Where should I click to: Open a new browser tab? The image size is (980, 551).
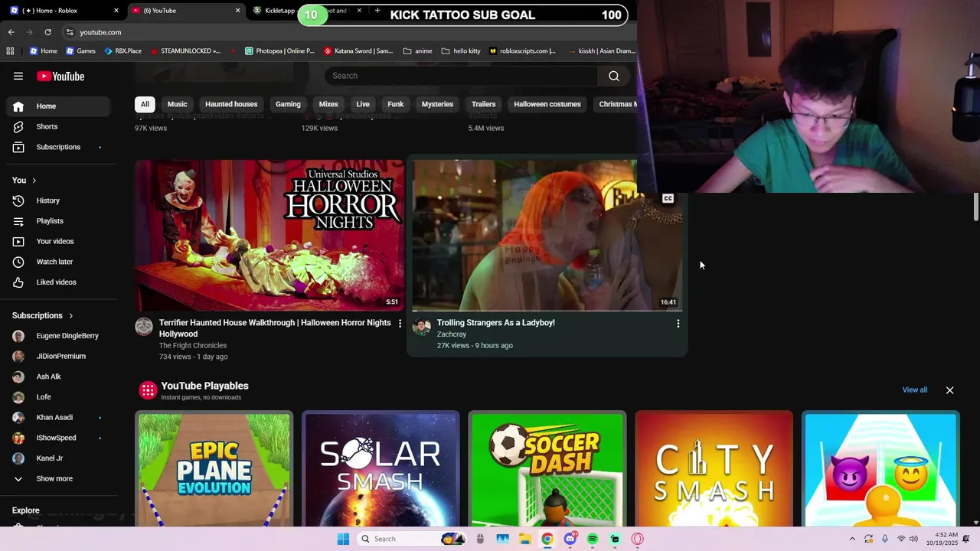(x=377, y=11)
